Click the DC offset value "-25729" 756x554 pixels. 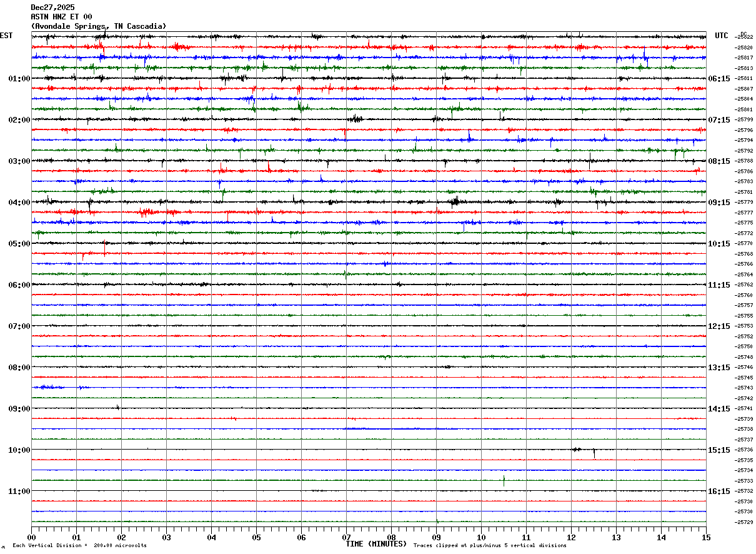(x=744, y=522)
